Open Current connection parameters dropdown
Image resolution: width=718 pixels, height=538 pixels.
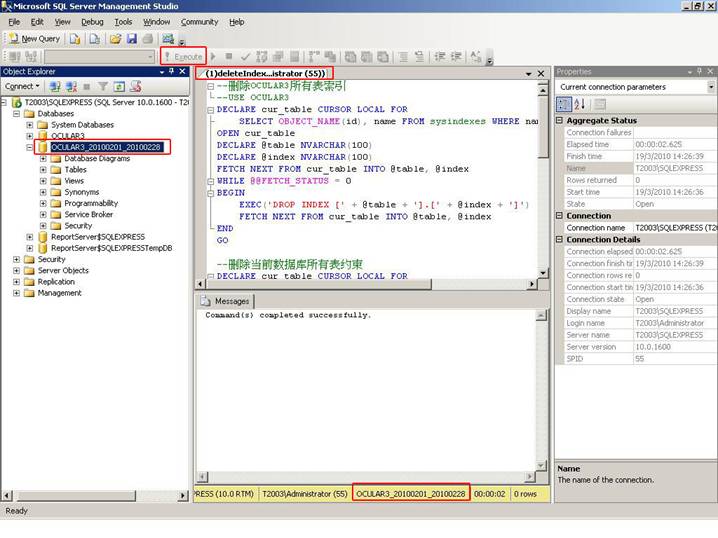coord(711,87)
